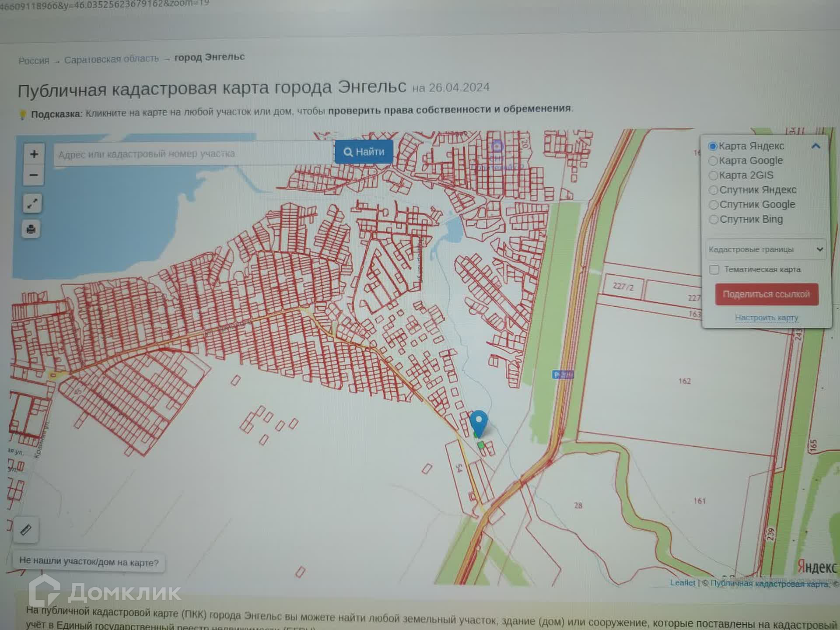This screenshot has height=630, width=840.
Task: Collapse the layers panel with the chevron
Action: pos(815,146)
